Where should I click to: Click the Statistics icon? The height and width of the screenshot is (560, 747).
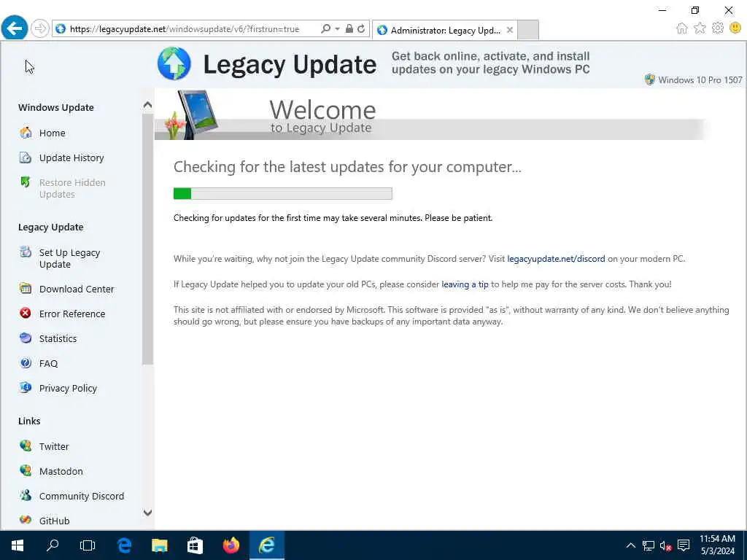pyautogui.click(x=26, y=338)
